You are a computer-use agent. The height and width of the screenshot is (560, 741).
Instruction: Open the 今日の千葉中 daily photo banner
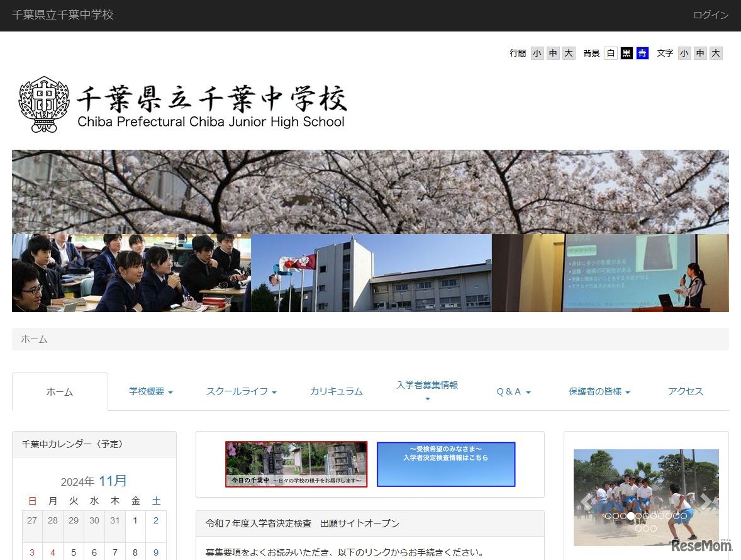click(296, 464)
